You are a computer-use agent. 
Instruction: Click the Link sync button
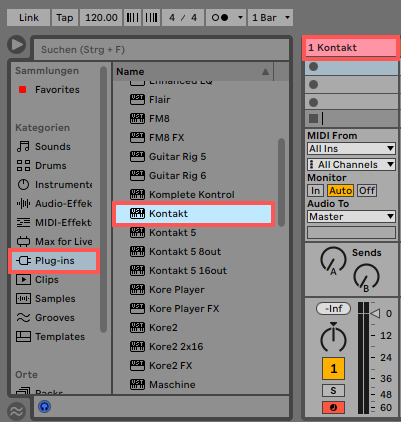point(28,18)
